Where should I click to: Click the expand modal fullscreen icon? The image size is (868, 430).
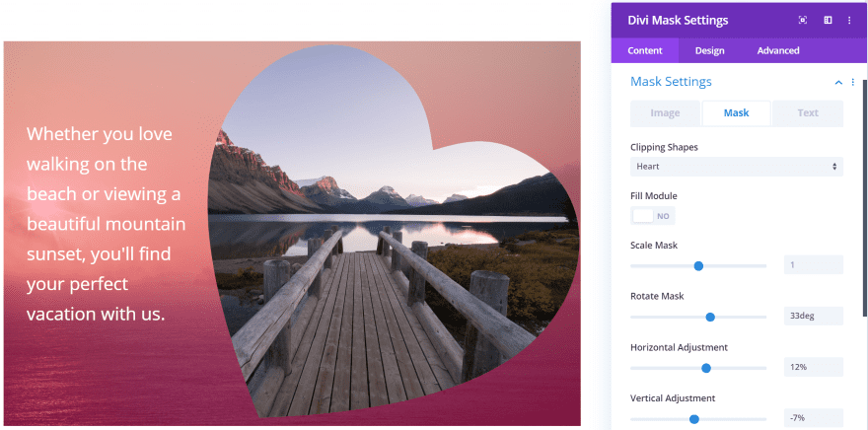click(802, 21)
